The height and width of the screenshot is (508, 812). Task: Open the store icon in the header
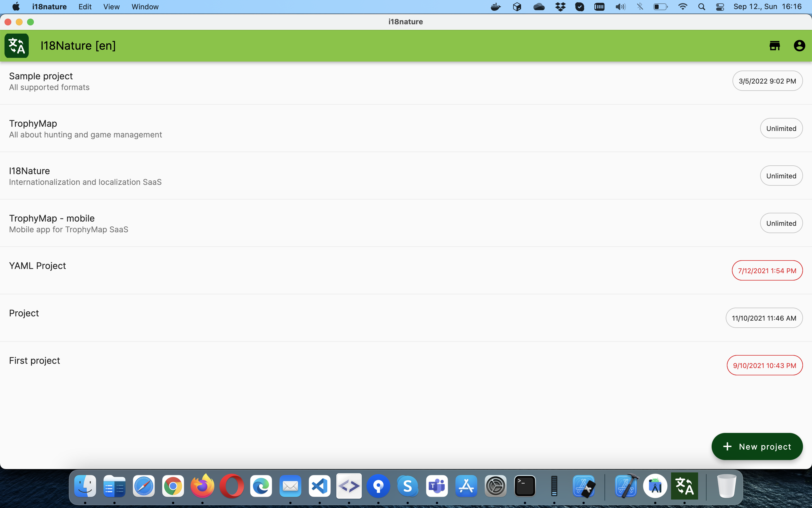pos(775,46)
